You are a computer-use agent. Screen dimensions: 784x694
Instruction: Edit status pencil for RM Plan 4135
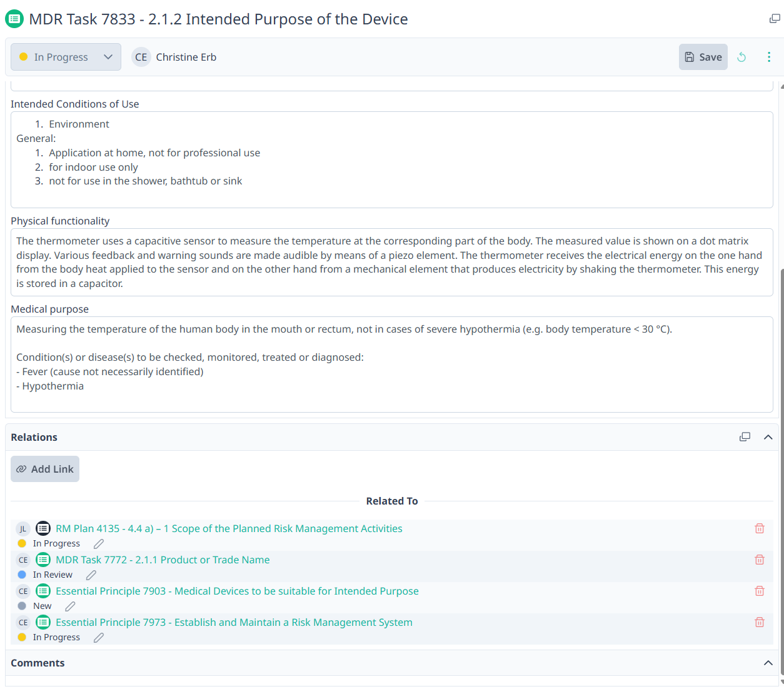click(99, 544)
